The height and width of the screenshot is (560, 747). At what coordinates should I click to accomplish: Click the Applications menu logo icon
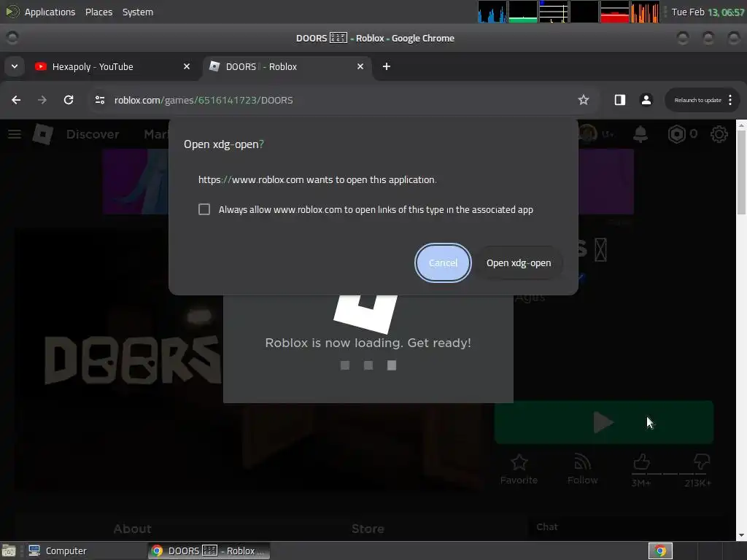[x=12, y=12]
